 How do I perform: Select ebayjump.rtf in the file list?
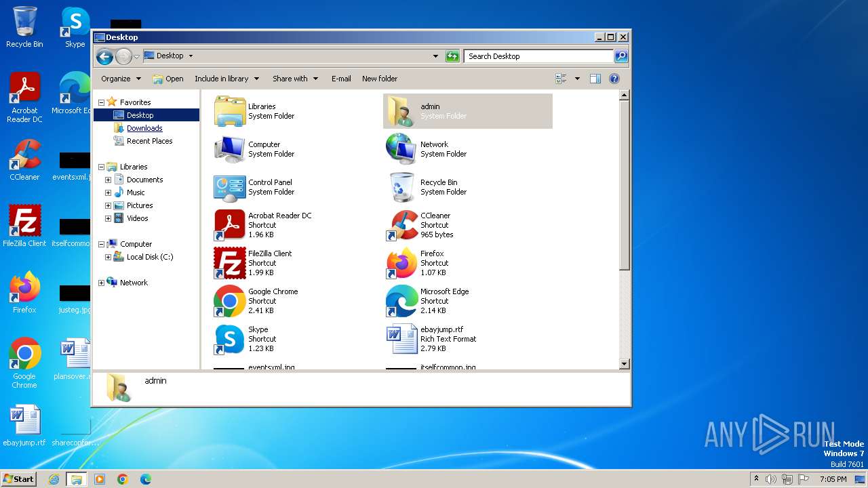pyautogui.click(x=402, y=339)
